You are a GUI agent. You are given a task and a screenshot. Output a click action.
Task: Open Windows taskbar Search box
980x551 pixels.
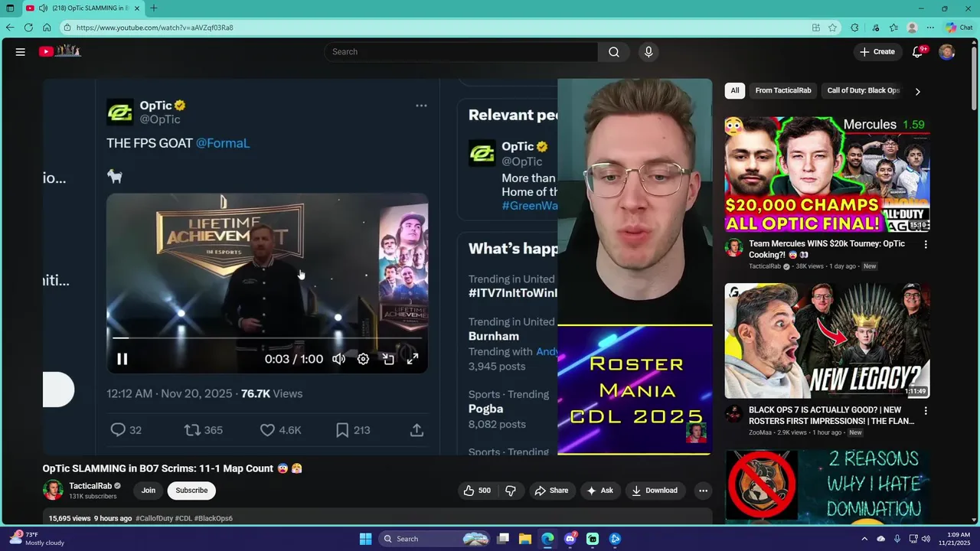pos(434,539)
